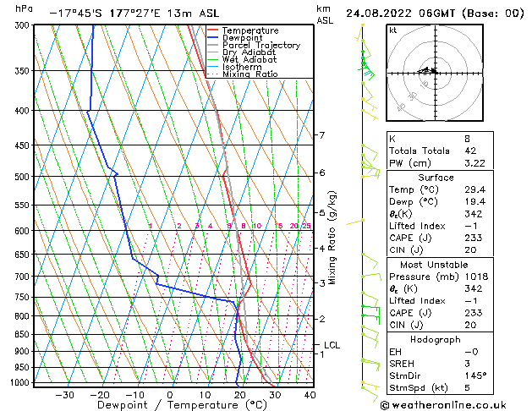Click the wind barb near 700 hPa
Image resolution: width=532 pixels, height=411 pixels.
point(370,277)
